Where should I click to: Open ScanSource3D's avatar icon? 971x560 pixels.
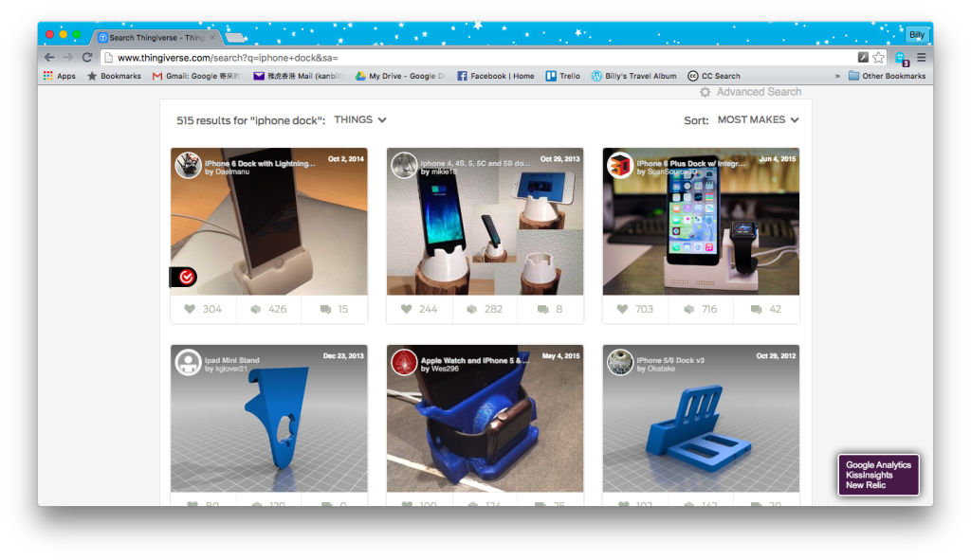point(619,165)
